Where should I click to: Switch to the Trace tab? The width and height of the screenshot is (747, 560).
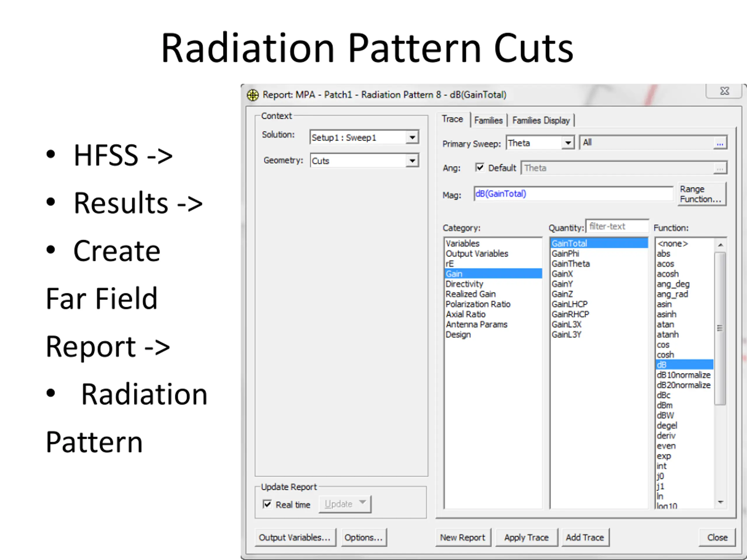click(453, 119)
